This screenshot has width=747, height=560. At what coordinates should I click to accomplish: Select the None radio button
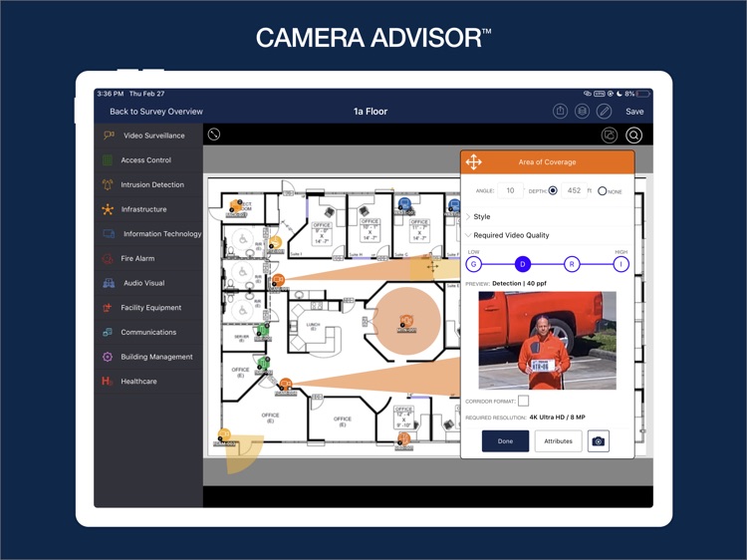[603, 191]
